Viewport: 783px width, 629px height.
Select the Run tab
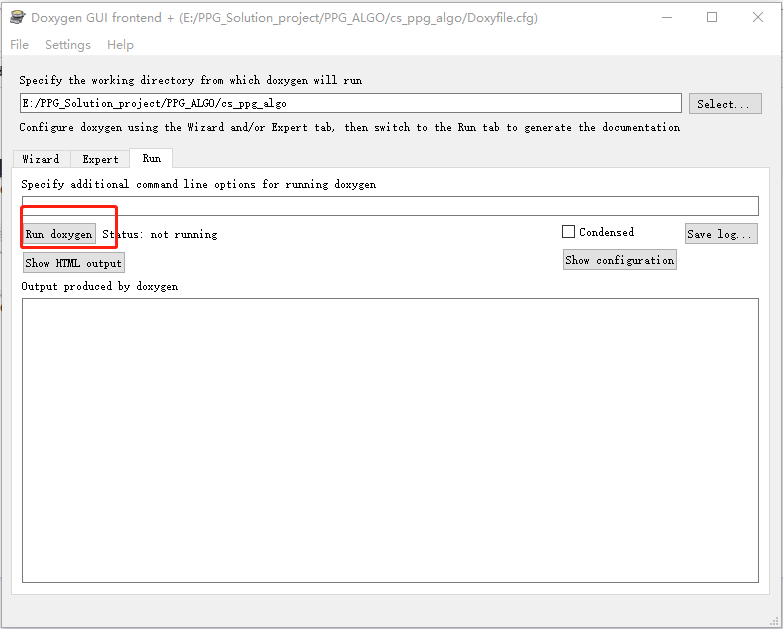tap(151, 158)
